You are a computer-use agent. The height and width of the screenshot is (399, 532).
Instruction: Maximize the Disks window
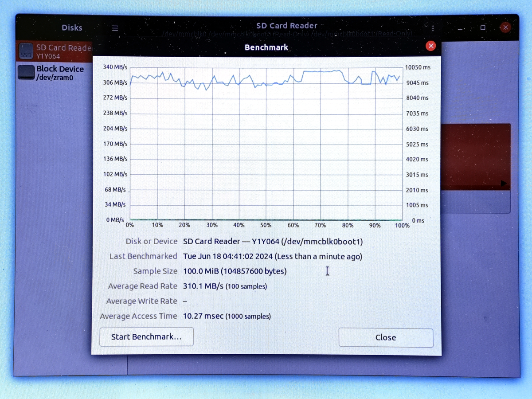point(483,27)
